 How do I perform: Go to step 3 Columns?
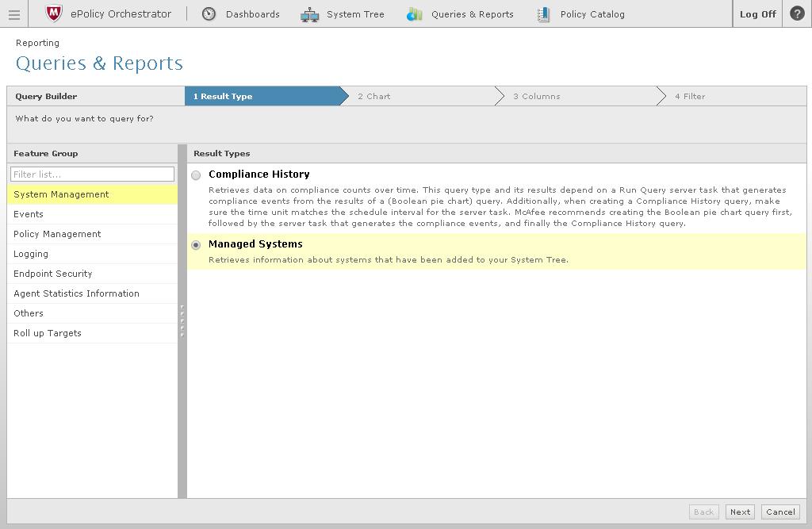537,97
